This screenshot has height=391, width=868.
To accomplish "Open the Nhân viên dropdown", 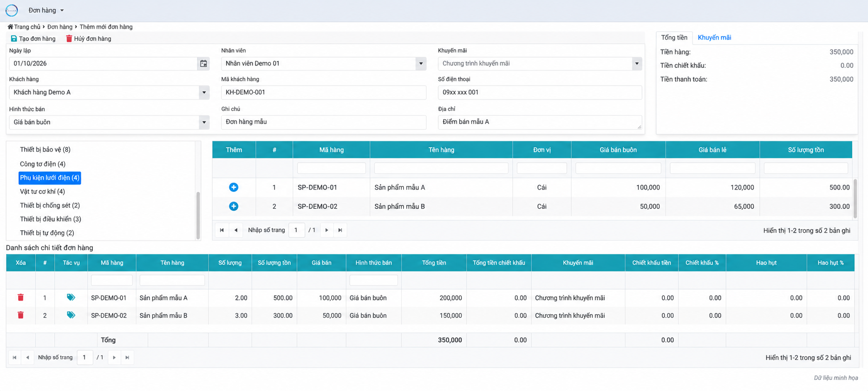I will (x=421, y=64).
